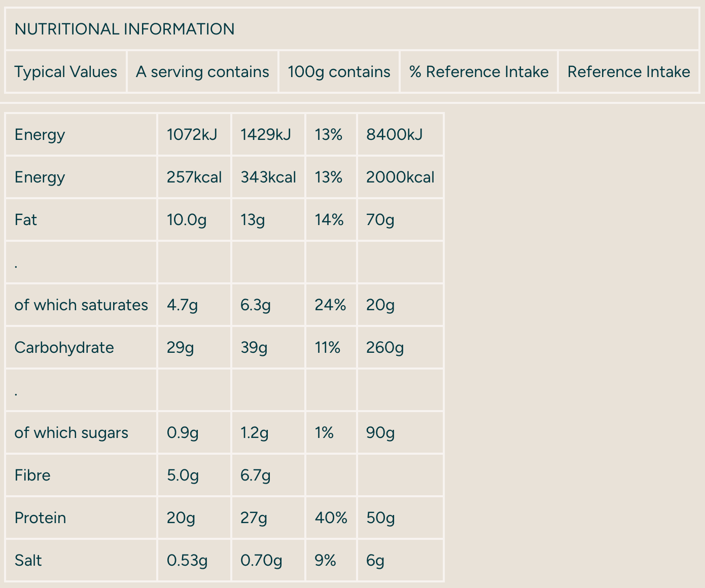The height and width of the screenshot is (588, 705).
Task: Select the Protein row label
Action: (41, 518)
